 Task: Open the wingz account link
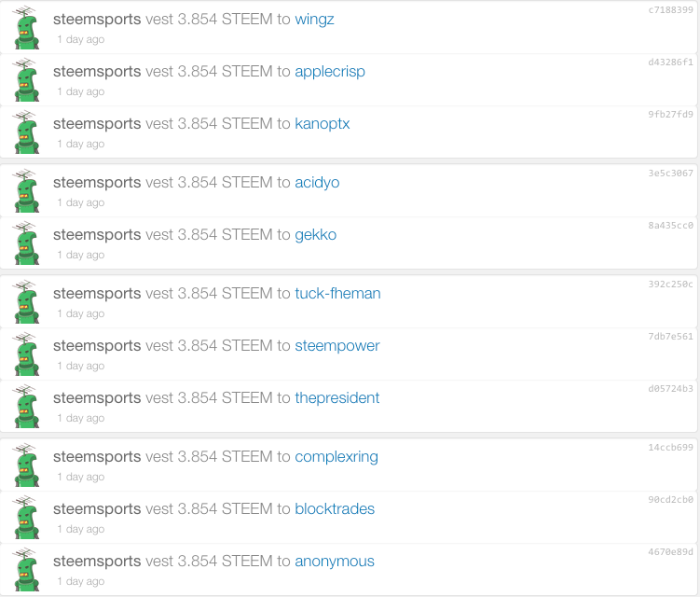[314, 20]
